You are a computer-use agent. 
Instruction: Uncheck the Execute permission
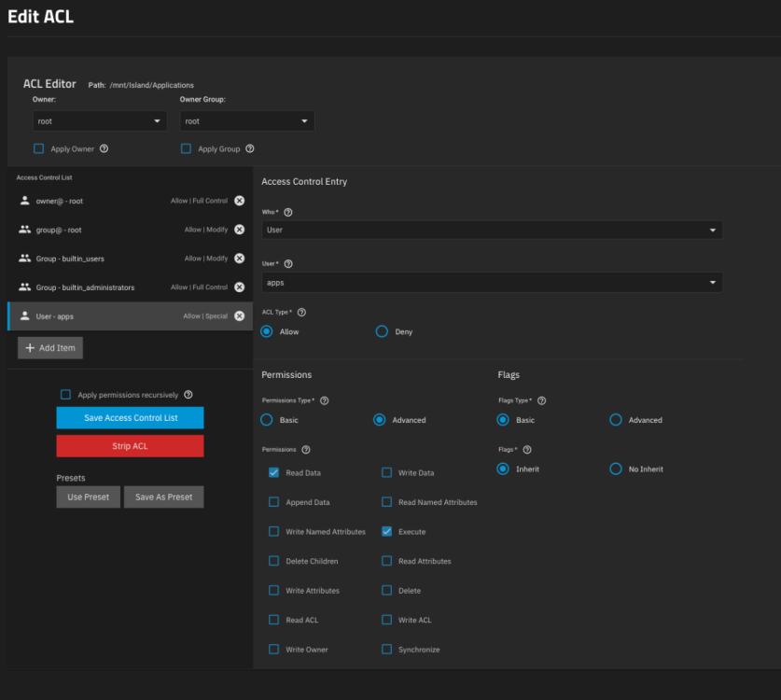coord(386,532)
